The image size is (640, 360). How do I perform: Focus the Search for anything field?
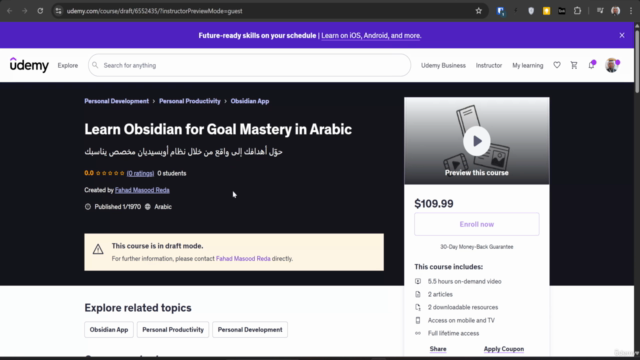tap(249, 65)
